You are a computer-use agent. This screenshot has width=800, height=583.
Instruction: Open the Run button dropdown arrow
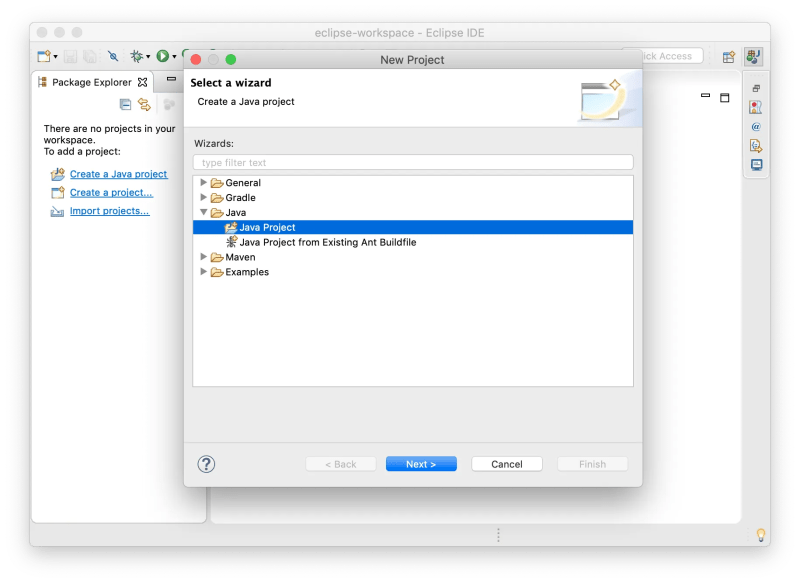click(x=174, y=57)
